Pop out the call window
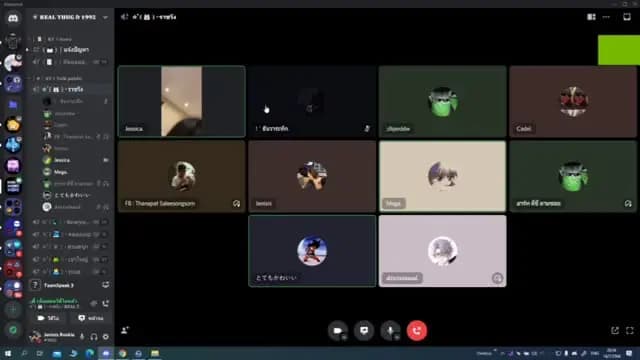Image resolution: width=640 pixels, height=360 pixels. coord(615,330)
